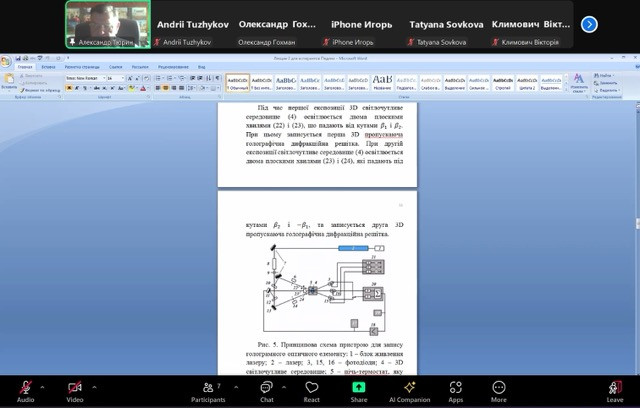Unmute with the Zoom Audio button
The width and height of the screenshot is (640, 408).
point(25,391)
